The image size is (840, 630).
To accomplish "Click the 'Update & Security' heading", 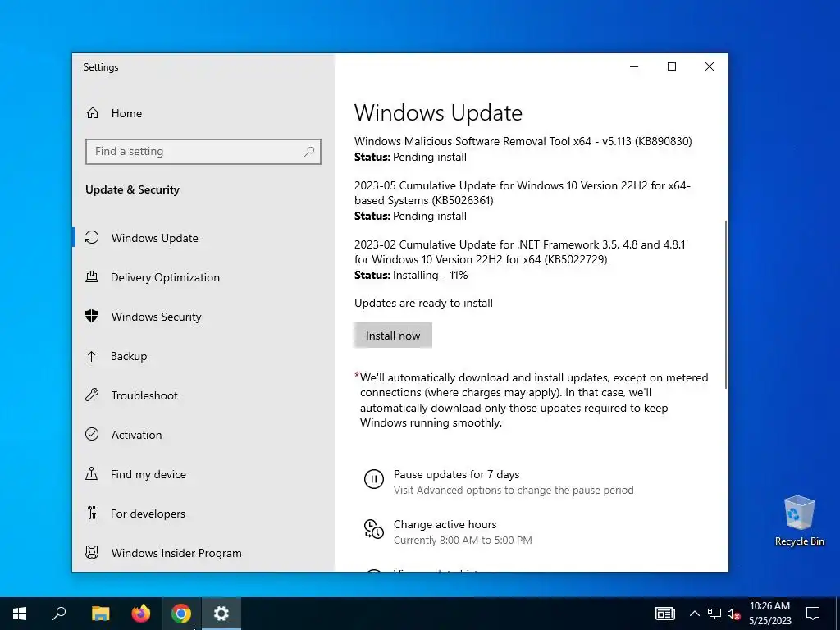I will pos(132,189).
